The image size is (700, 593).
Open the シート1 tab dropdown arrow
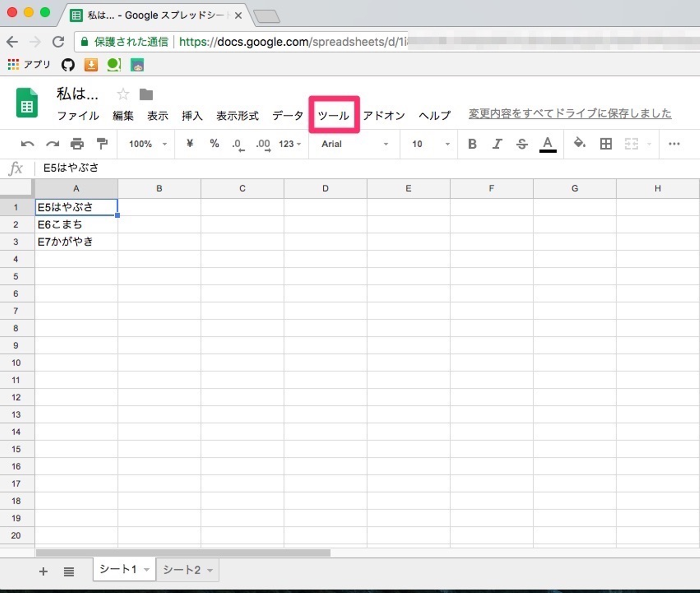(x=146, y=570)
